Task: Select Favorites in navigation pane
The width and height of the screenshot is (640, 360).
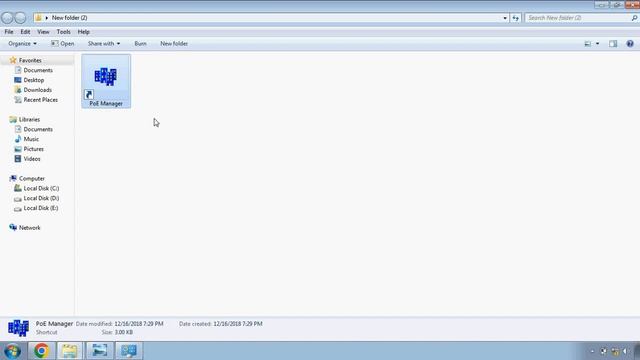Action: coord(30,60)
